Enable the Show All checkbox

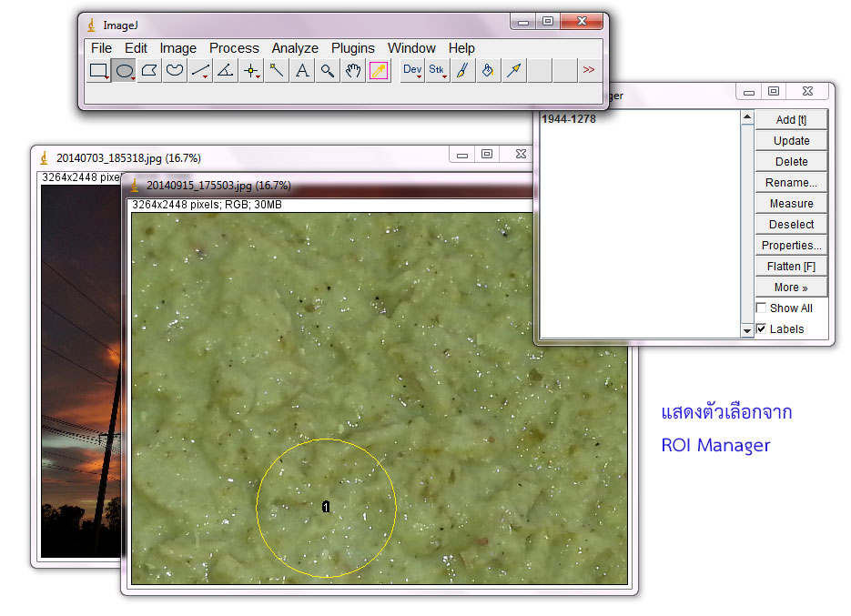(761, 308)
